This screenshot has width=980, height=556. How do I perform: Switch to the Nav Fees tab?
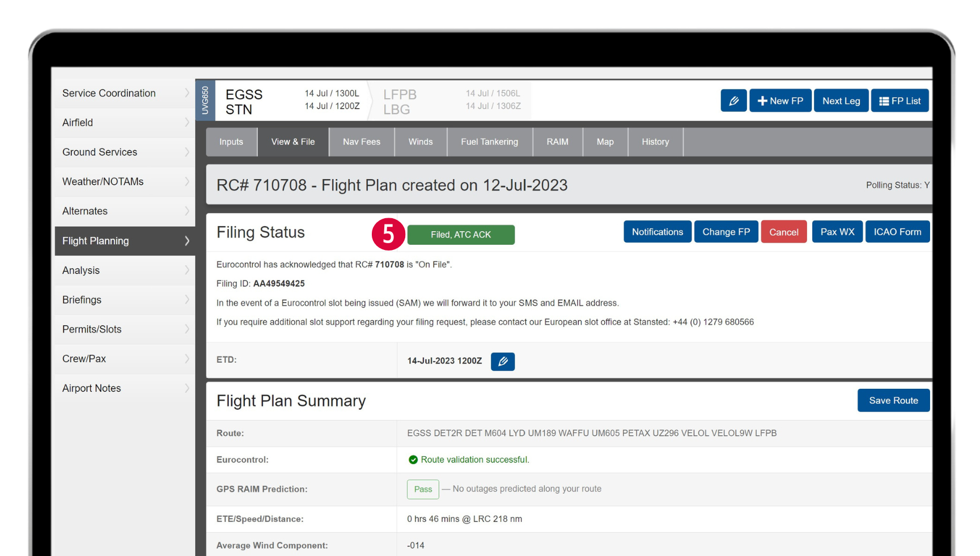pyautogui.click(x=361, y=142)
